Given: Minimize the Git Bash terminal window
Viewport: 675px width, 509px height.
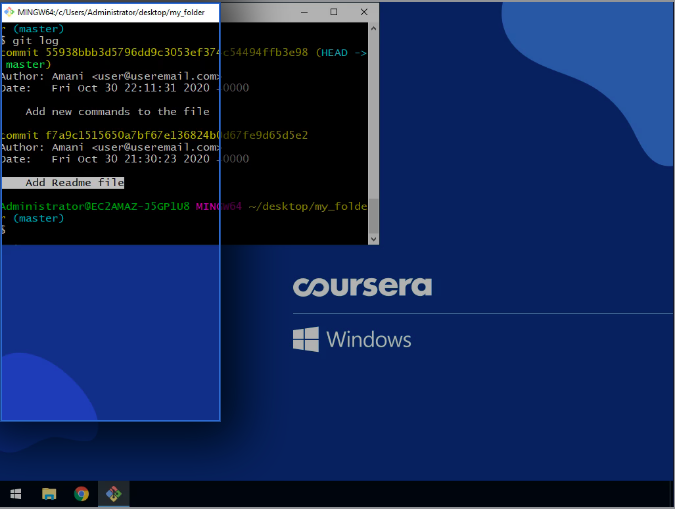Looking at the screenshot, I should [x=304, y=12].
